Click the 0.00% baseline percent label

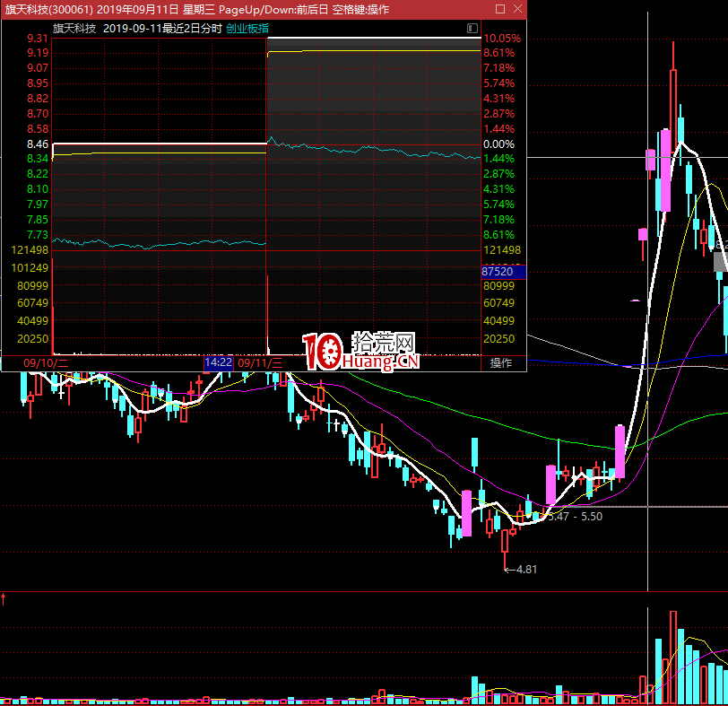point(498,144)
